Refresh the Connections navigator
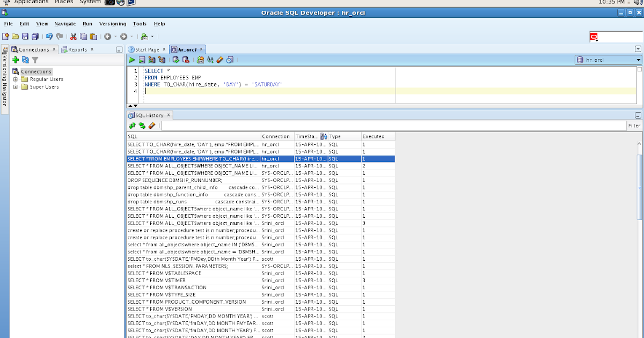Image resolution: width=644 pixels, height=338 pixels. (x=25, y=60)
